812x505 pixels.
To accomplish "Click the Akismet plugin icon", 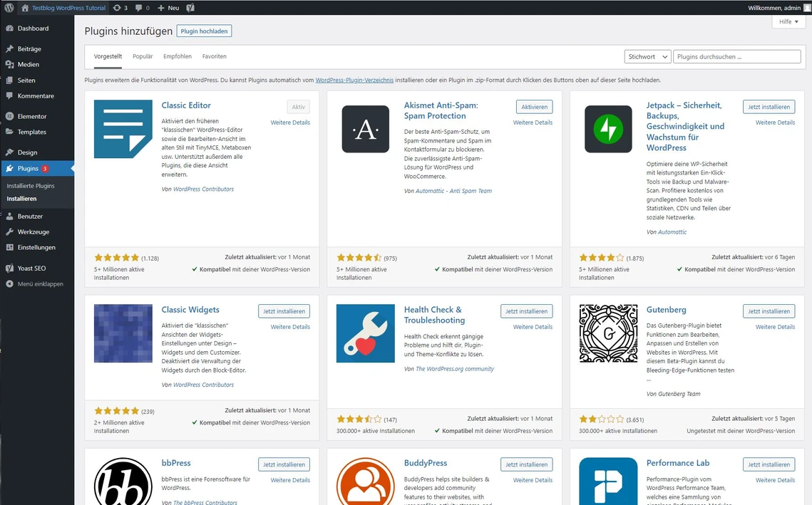I will 365,129.
